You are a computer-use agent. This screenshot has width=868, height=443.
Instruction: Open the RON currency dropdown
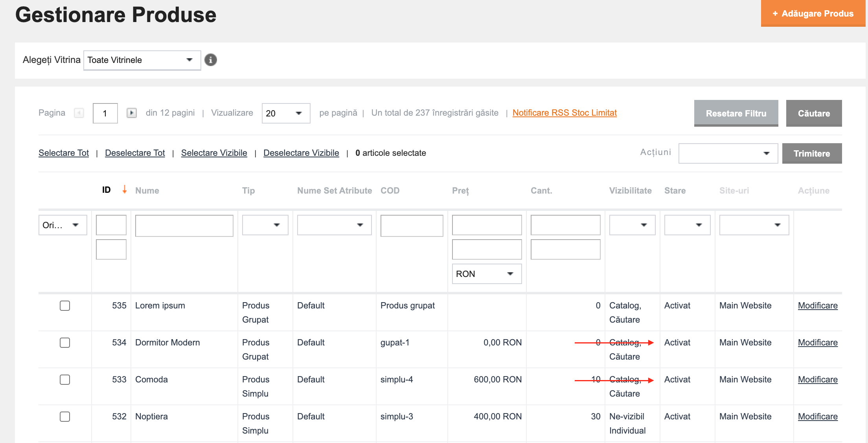click(x=487, y=274)
